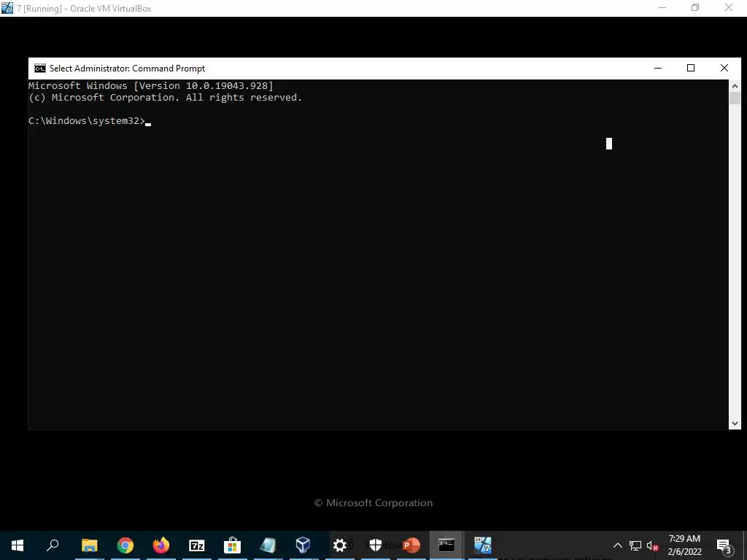Viewport: 747px width, 560px height.
Task: Open 7-Zip File Manager taskbar icon
Action: (x=197, y=545)
